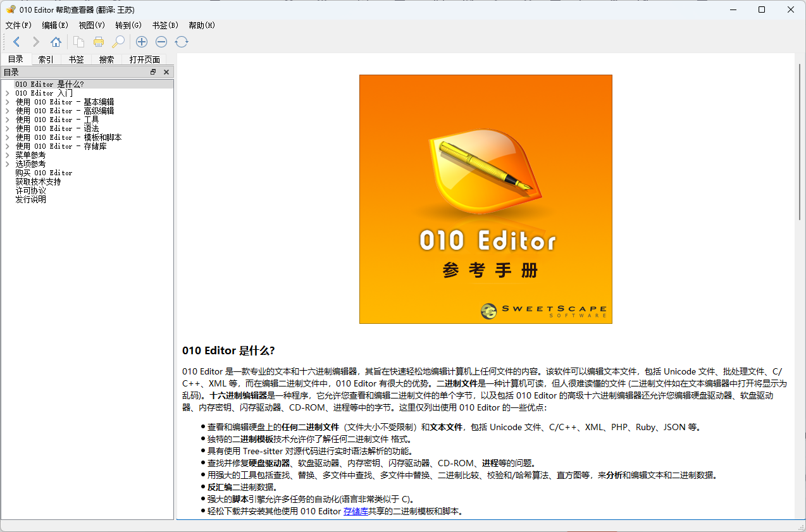Open 许可协议 in contents tree
The height and width of the screenshot is (532, 806).
(x=30, y=190)
